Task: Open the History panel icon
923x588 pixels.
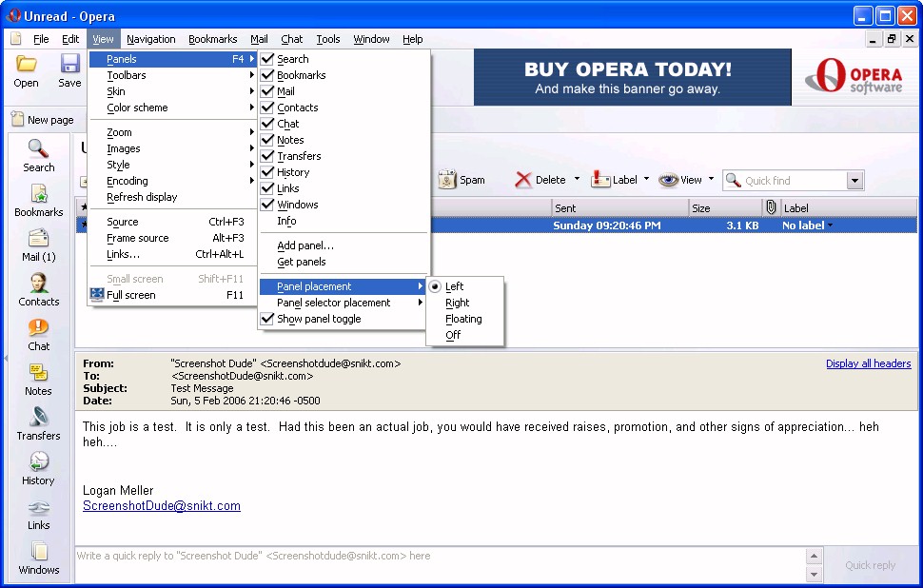Action: [x=39, y=469]
